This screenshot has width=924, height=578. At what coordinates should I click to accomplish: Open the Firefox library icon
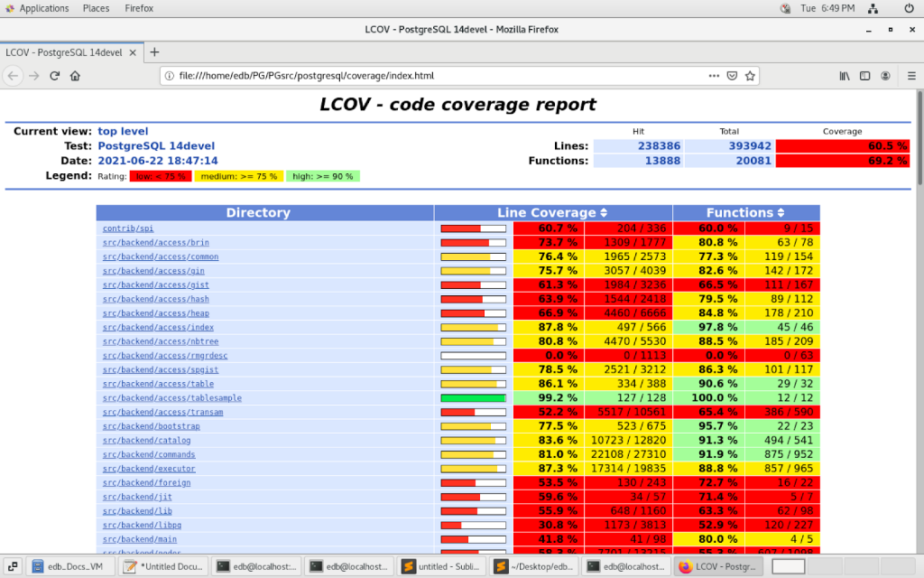[845, 76]
